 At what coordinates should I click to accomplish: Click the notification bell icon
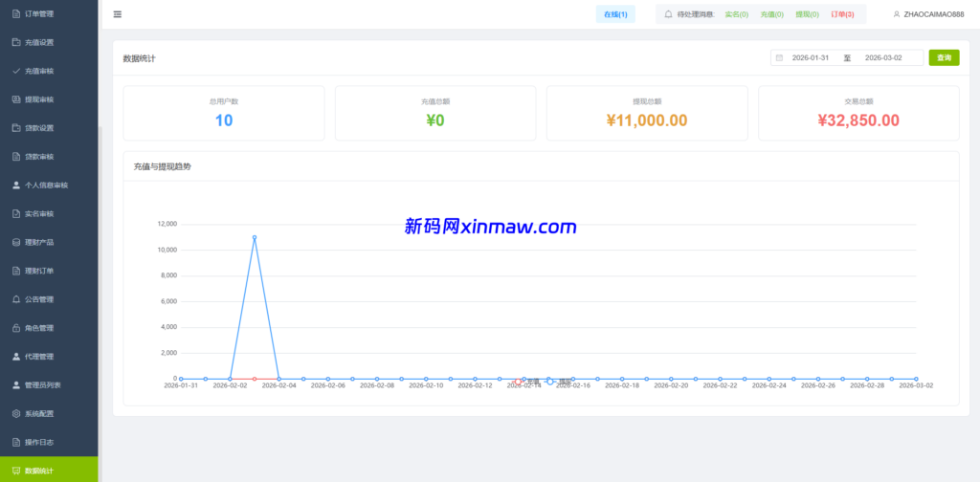pos(668,14)
